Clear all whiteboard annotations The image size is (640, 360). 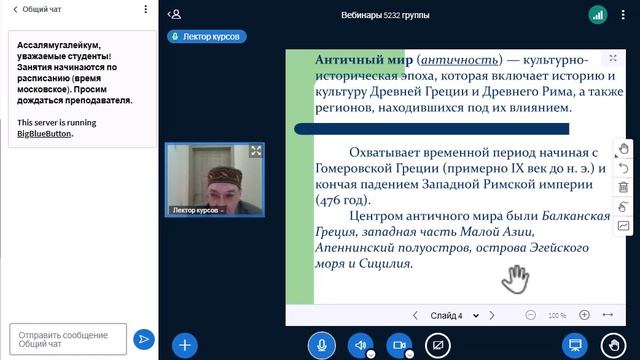click(623, 187)
